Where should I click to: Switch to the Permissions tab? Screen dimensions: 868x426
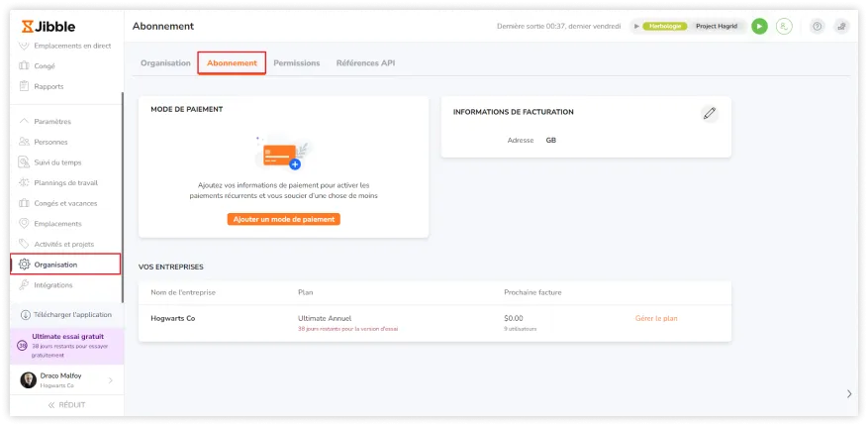[x=296, y=63]
